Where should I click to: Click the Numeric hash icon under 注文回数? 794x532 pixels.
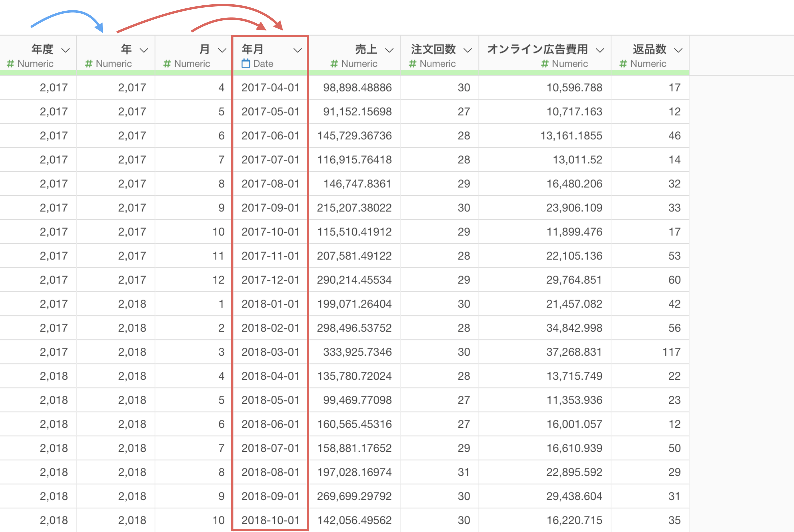[x=413, y=63]
